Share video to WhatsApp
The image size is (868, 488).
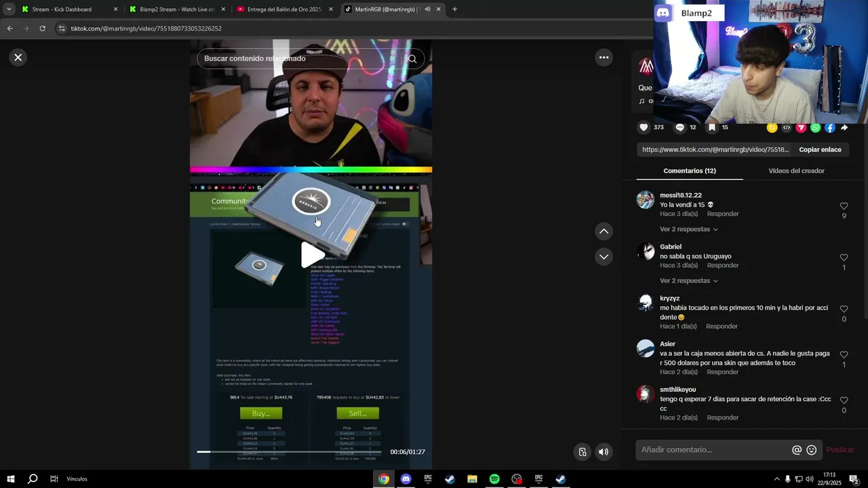815,127
